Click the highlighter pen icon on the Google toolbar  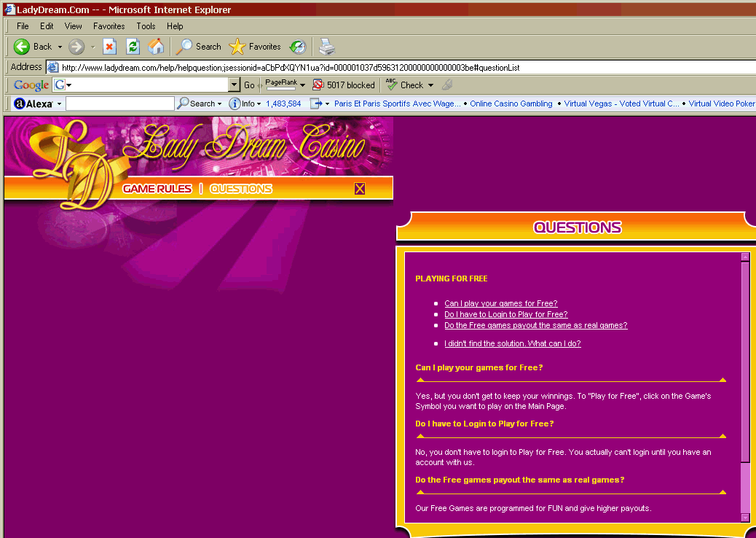447,85
